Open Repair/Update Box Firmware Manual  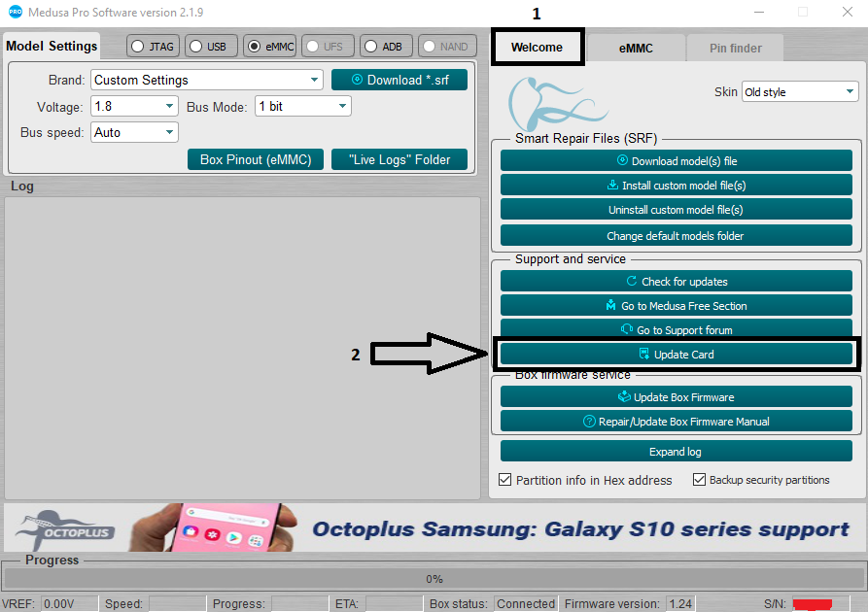[x=676, y=421]
